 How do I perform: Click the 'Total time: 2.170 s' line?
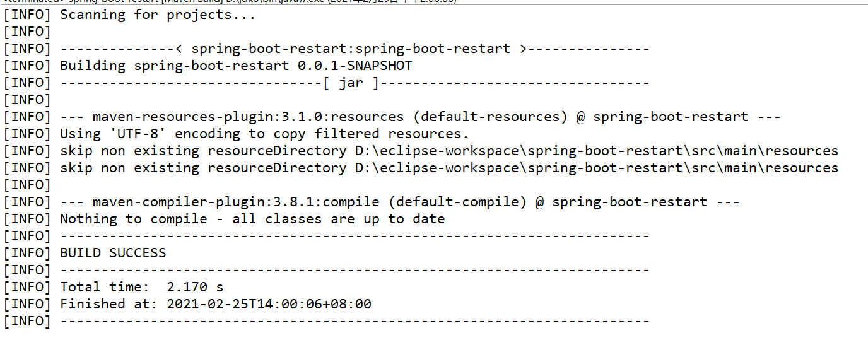[141, 287]
